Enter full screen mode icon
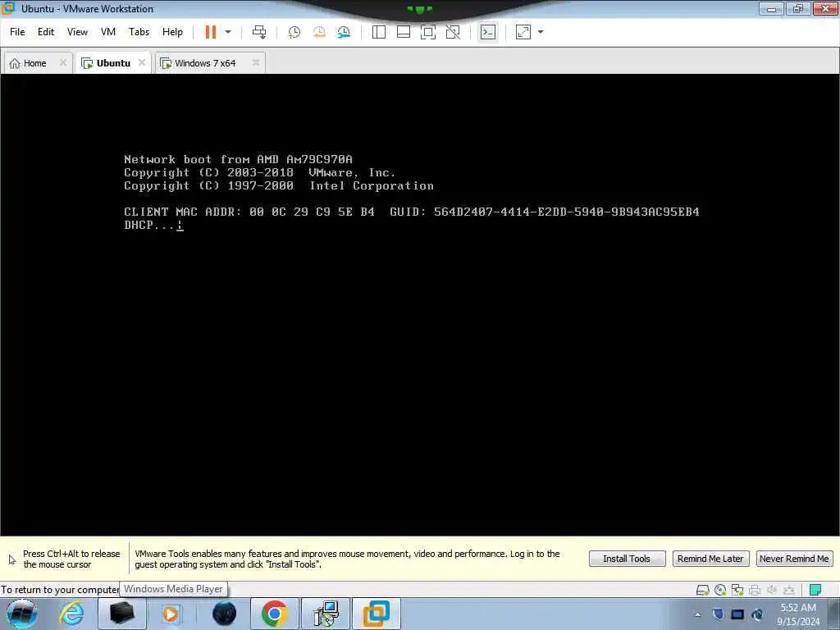Image resolution: width=840 pixels, height=630 pixels. (x=428, y=32)
